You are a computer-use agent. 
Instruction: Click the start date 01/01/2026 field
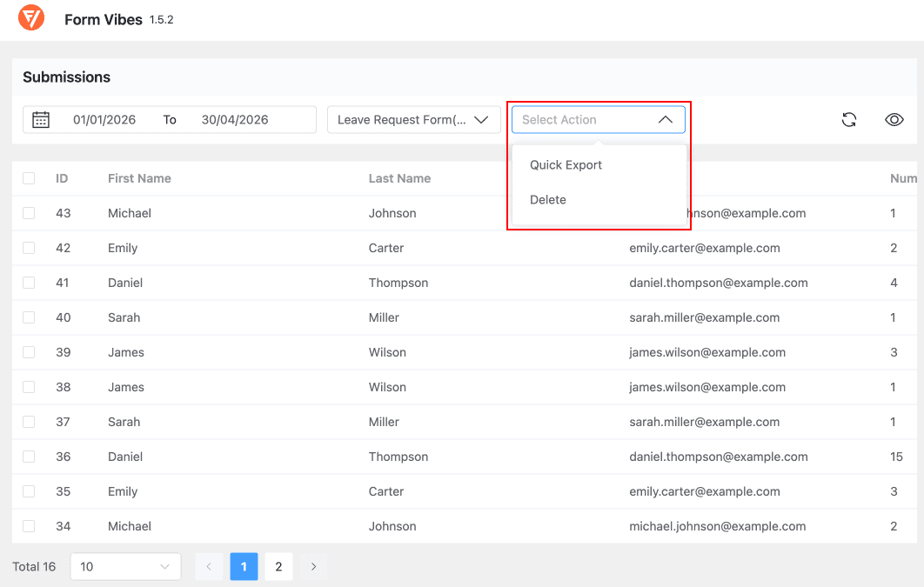tap(104, 119)
